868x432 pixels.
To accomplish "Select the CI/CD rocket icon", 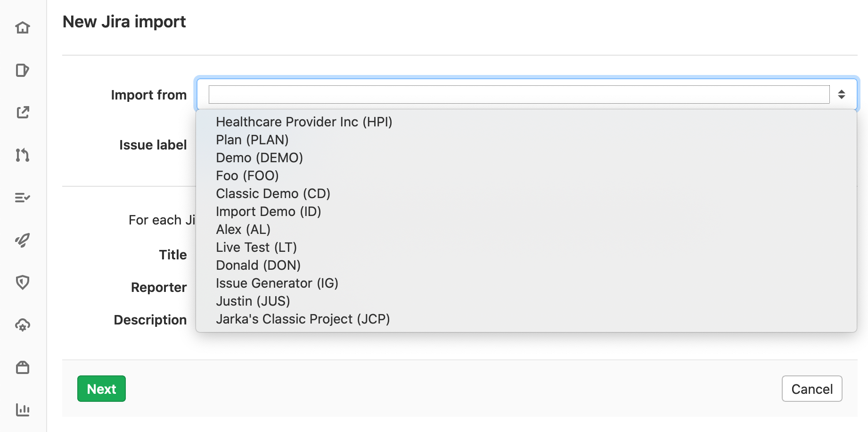I will pyautogui.click(x=23, y=240).
